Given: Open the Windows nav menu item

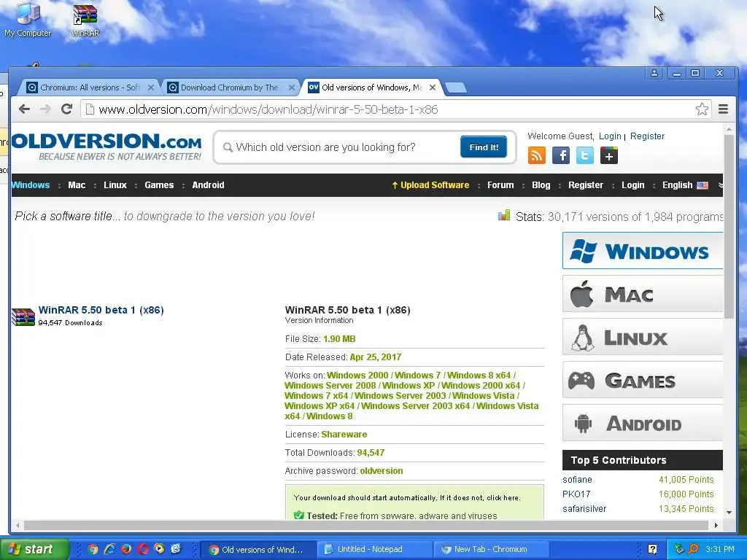Looking at the screenshot, I should click(31, 185).
